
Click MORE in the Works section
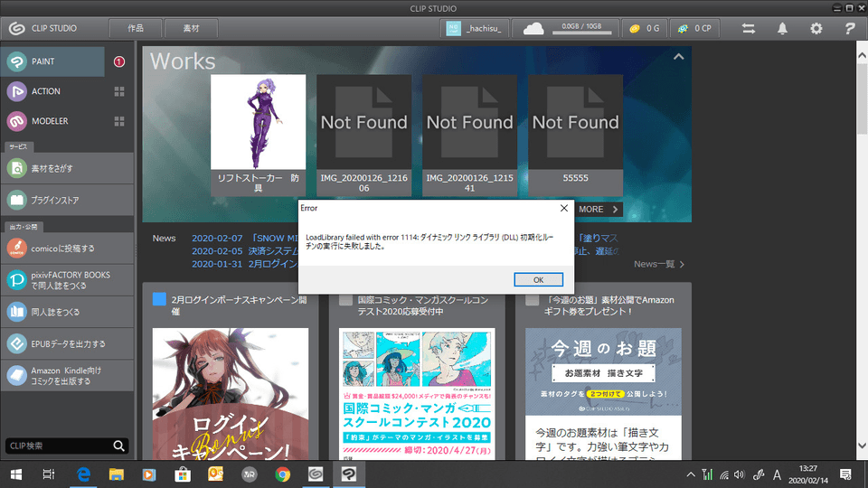(x=598, y=209)
